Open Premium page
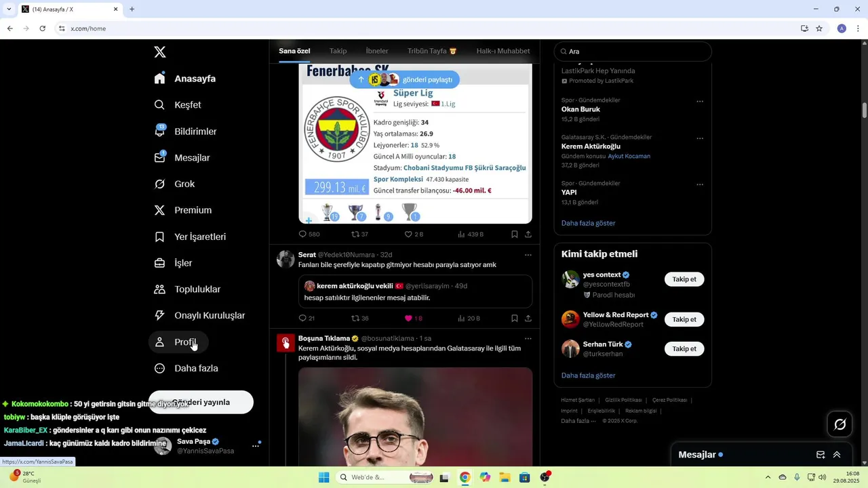The width and height of the screenshot is (868, 488). click(x=183, y=210)
